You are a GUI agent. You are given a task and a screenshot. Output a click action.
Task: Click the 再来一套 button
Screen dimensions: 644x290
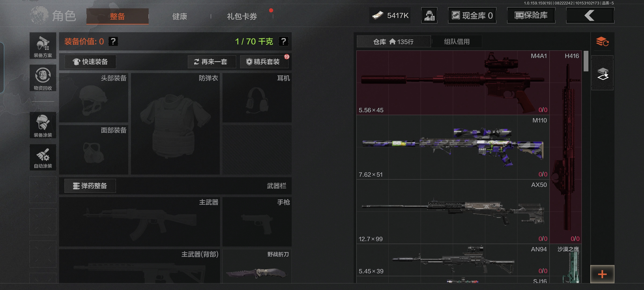pos(212,62)
